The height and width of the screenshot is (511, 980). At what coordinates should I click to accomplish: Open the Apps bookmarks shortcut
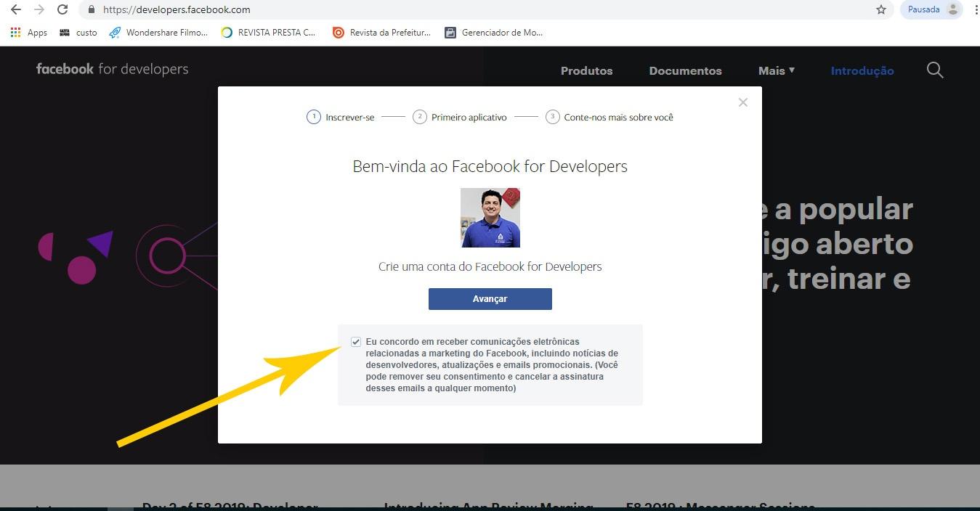(x=28, y=33)
